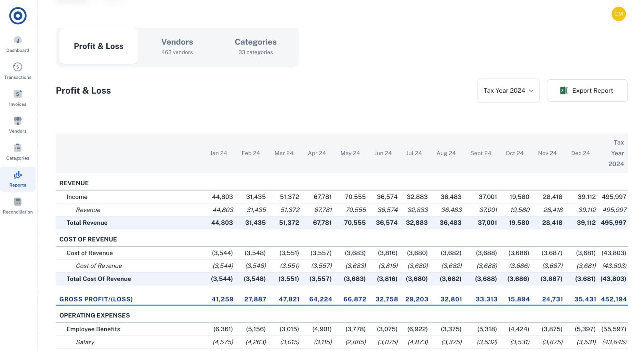Click the GROSS PROFIT/(LOSS) row label

[x=96, y=299]
